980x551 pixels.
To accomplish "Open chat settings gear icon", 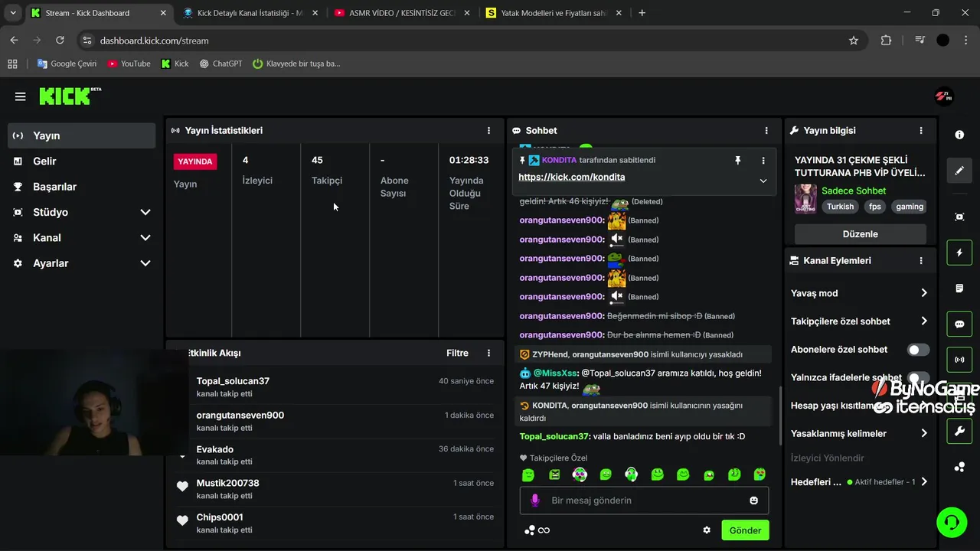I will [x=707, y=530].
